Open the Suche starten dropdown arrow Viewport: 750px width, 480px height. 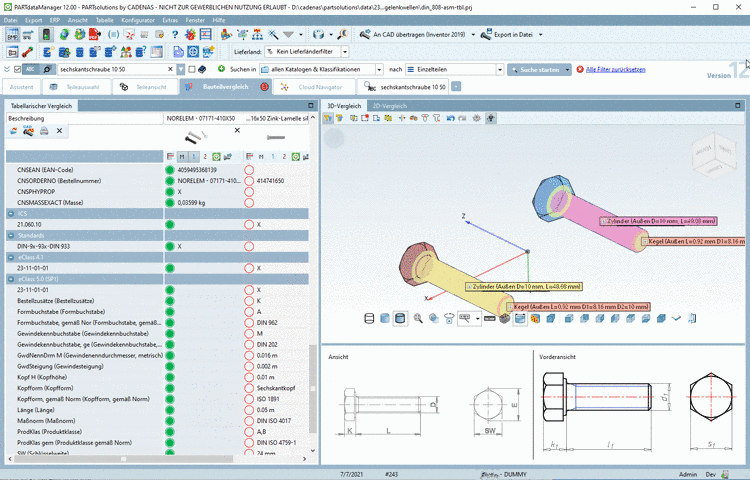[567, 70]
